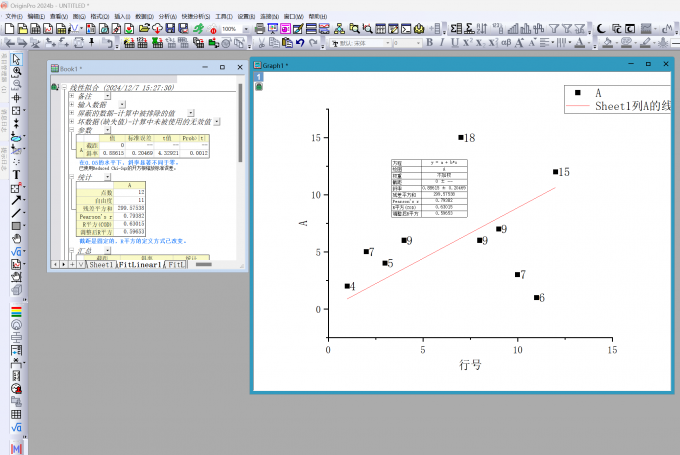
Task: Click the sheet scroll left arrow in Book1
Action: point(56,264)
